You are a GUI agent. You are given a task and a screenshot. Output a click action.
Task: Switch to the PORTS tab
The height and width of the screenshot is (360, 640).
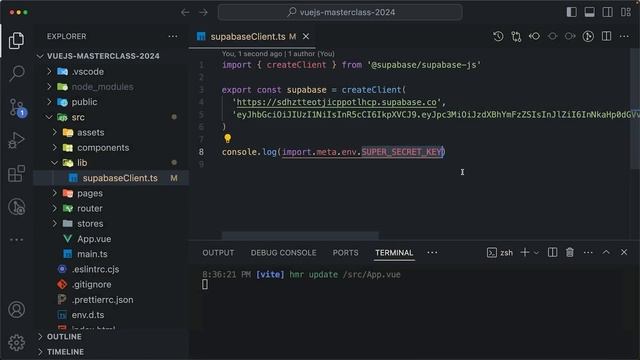[x=345, y=253]
